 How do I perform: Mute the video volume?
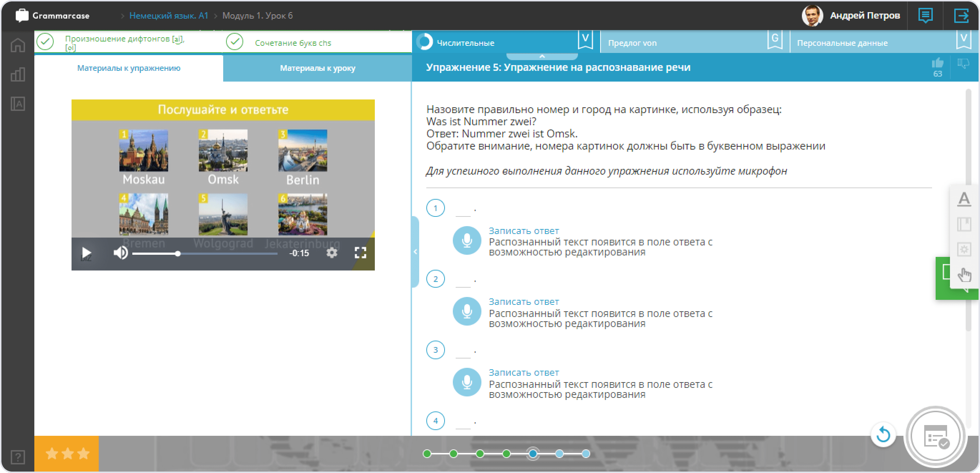121,253
